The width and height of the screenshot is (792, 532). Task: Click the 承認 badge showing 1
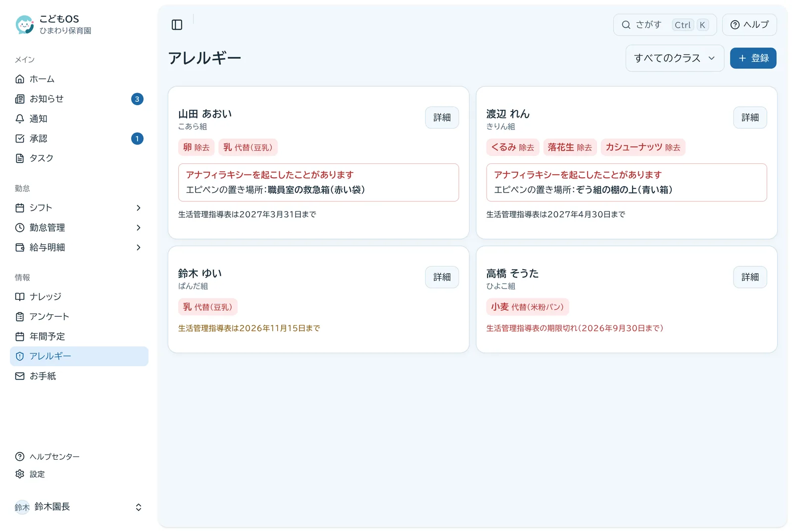click(137, 139)
